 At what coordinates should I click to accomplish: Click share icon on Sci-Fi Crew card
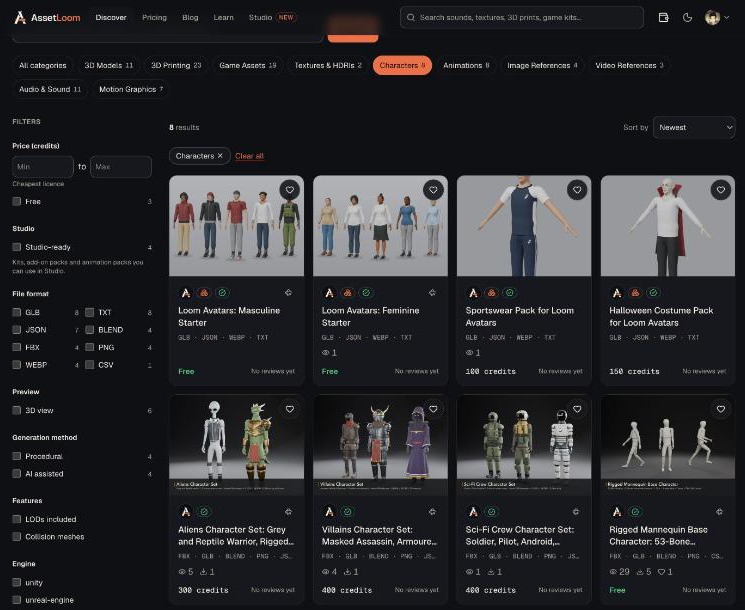point(576,512)
